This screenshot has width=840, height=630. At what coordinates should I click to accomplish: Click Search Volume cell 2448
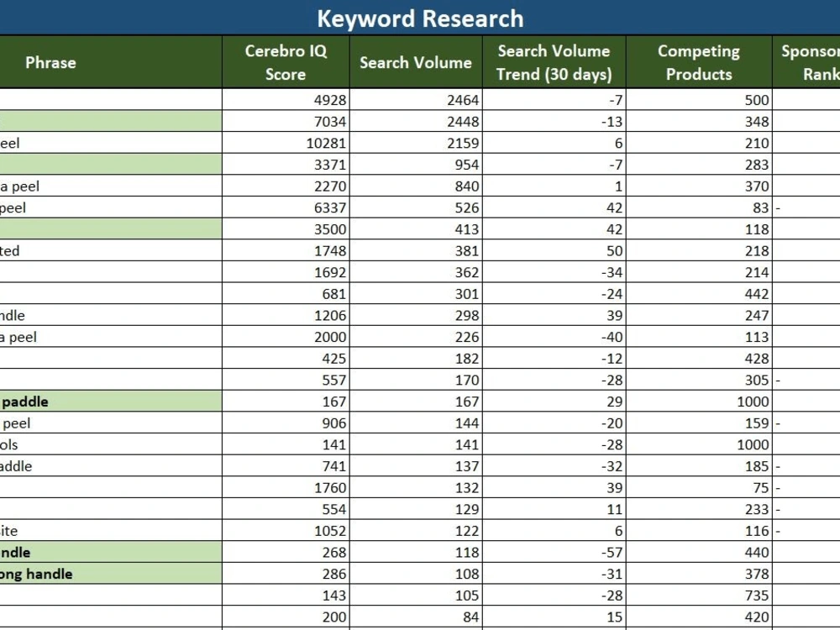click(416, 121)
